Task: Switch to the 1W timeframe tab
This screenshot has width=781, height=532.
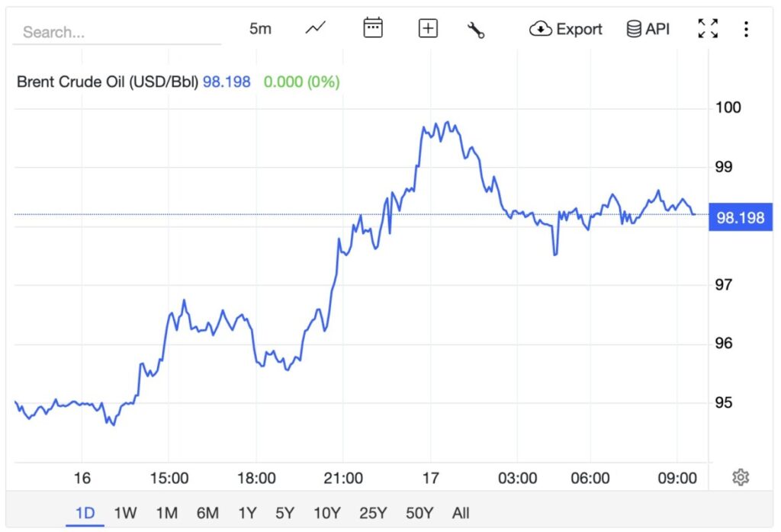Action: pyautogui.click(x=126, y=514)
